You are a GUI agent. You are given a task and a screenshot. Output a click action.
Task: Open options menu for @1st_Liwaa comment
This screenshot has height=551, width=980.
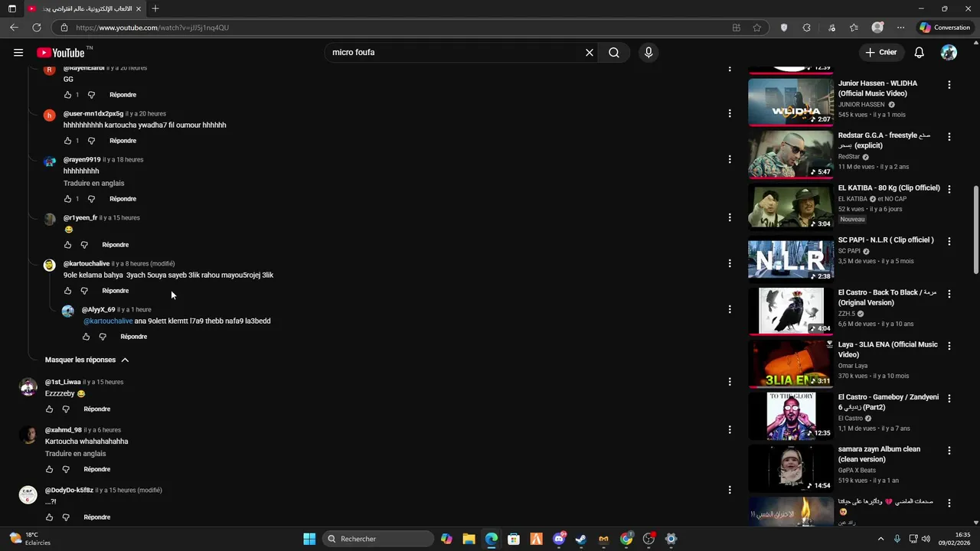click(730, 382)
